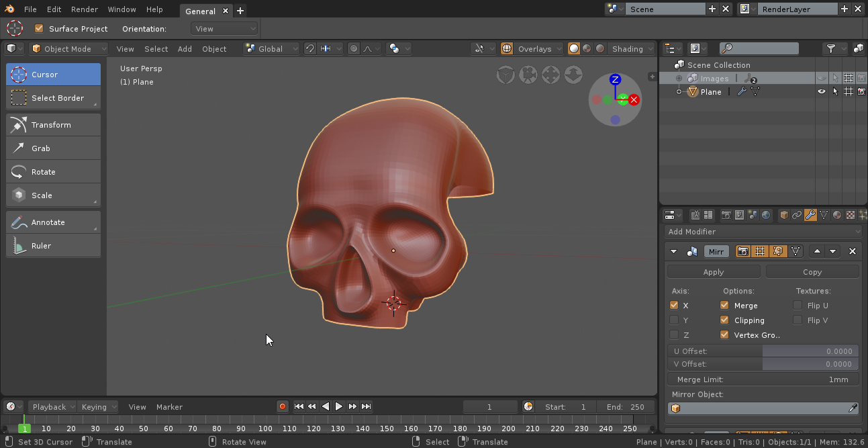The image size is (868, 448).
Task: Open the Render menu
Action: (x=85, y=9)
